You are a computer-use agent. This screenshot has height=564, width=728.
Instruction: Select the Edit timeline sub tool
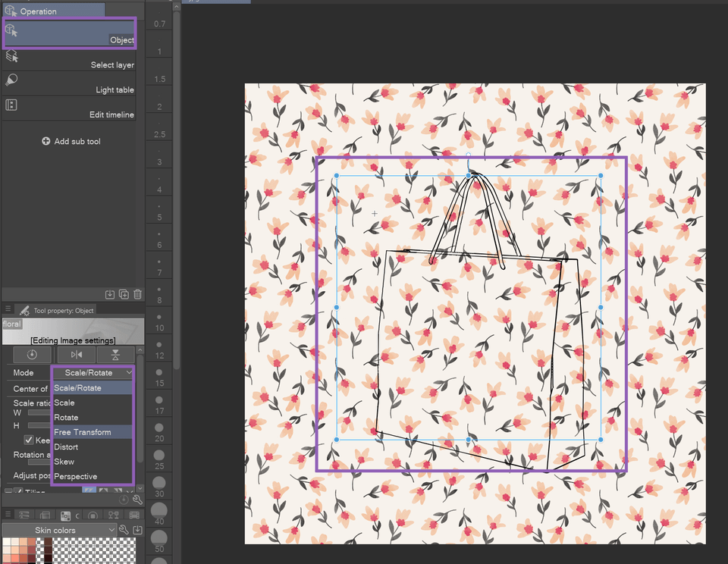point(70,109)
